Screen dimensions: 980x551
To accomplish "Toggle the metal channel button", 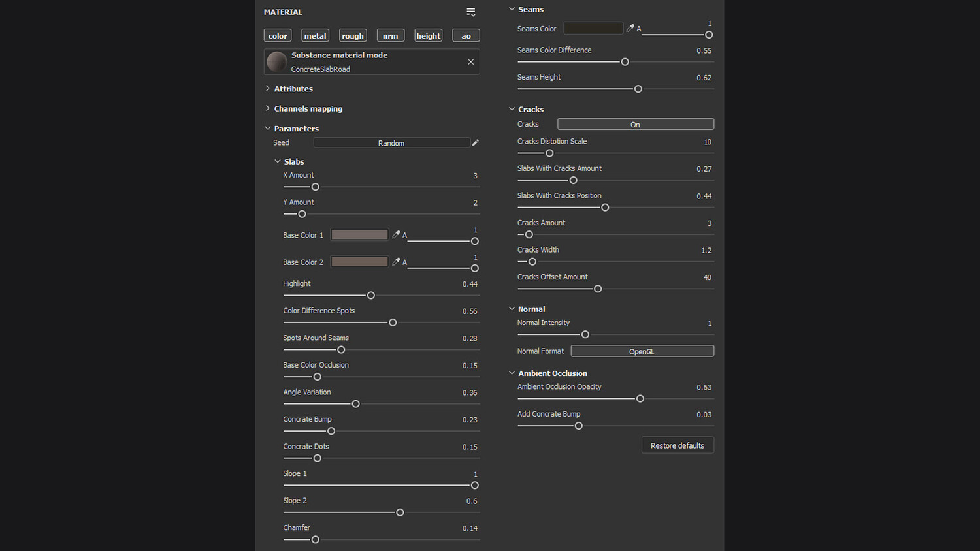I will click(x=315, y=36).
